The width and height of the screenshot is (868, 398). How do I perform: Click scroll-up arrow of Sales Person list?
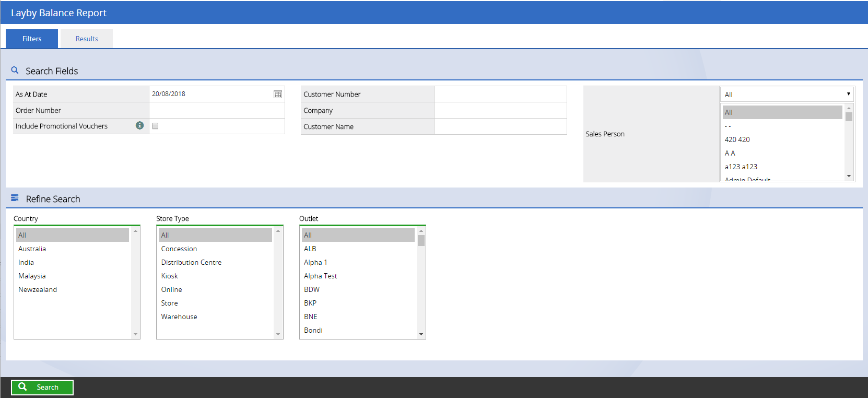pyautogui.click(x=849, y=108)
